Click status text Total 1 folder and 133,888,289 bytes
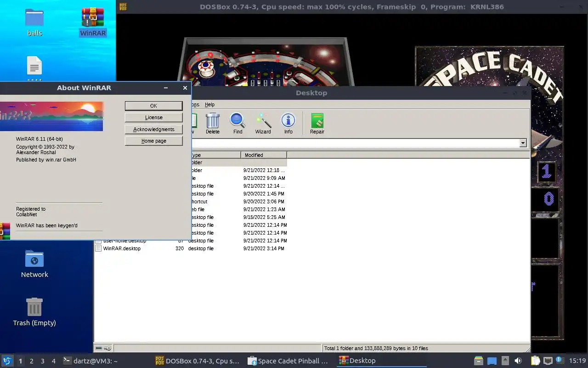 376,348
